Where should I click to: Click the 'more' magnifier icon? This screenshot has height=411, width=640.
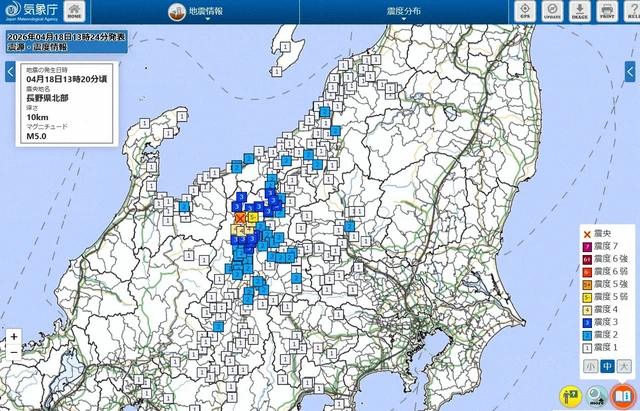(597, 395)
